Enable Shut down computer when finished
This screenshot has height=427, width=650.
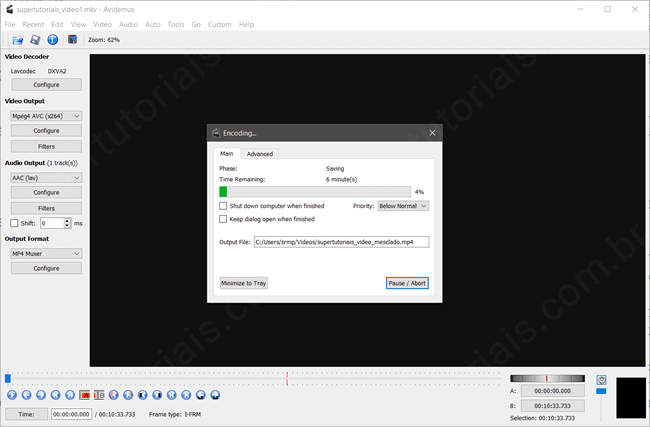(223, 206)
